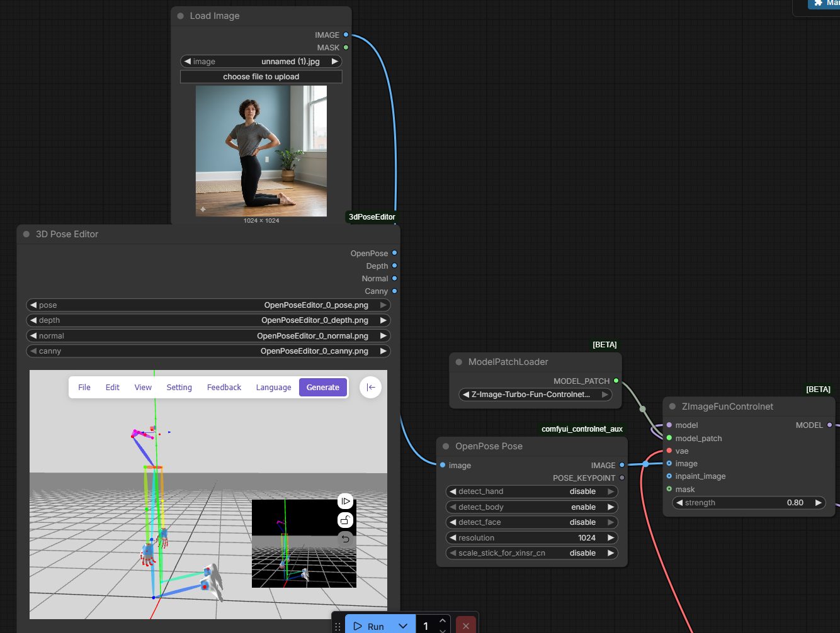Click the choose file to upload button
The image size is (840, 633).
click(261, 77)
